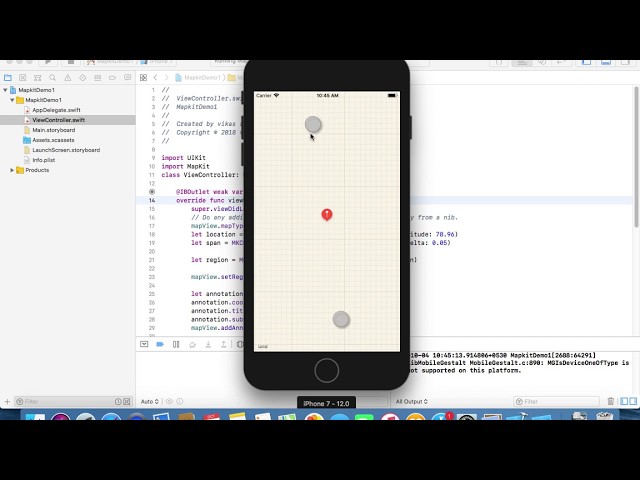Click line 14 override func in editor
The height and width of the screenshot is (480, 640).
[x=209, y=200]
